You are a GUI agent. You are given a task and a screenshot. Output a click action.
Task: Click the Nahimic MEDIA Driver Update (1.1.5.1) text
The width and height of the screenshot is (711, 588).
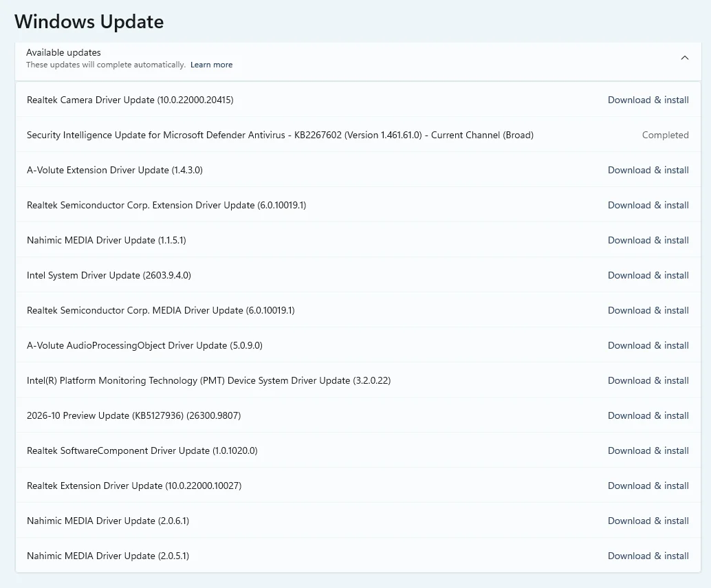pos(107,240)
